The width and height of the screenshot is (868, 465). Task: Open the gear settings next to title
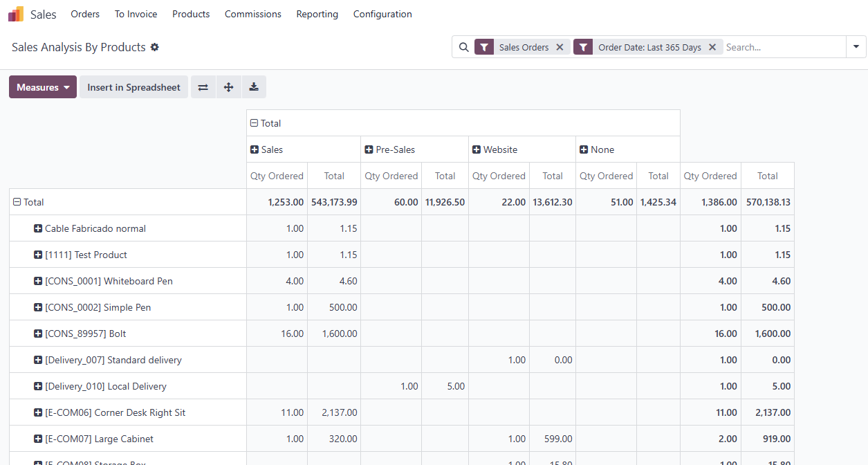point(155,47)
